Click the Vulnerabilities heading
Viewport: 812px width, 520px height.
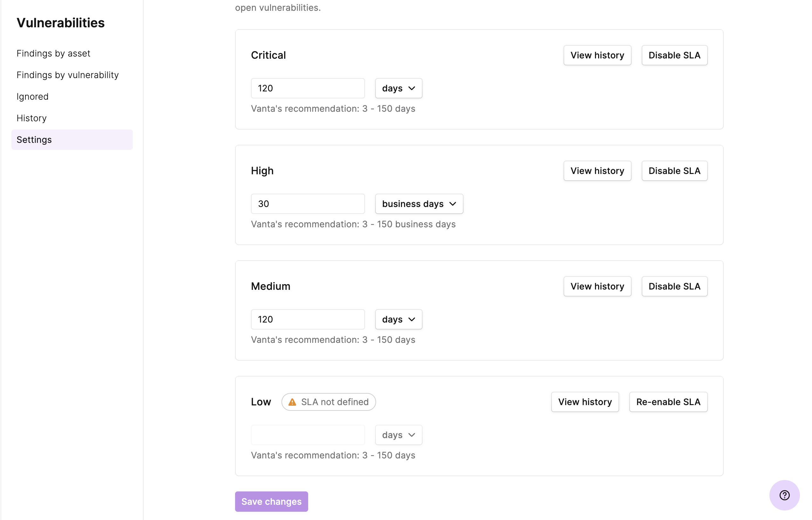pyautogui.click(x=60, y=23)
